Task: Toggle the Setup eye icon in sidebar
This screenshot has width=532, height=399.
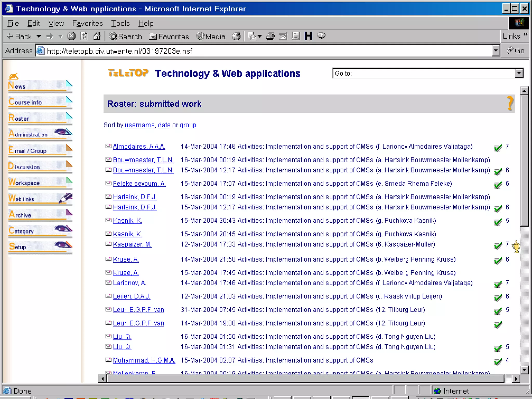Action: click(x=63, y=245)
